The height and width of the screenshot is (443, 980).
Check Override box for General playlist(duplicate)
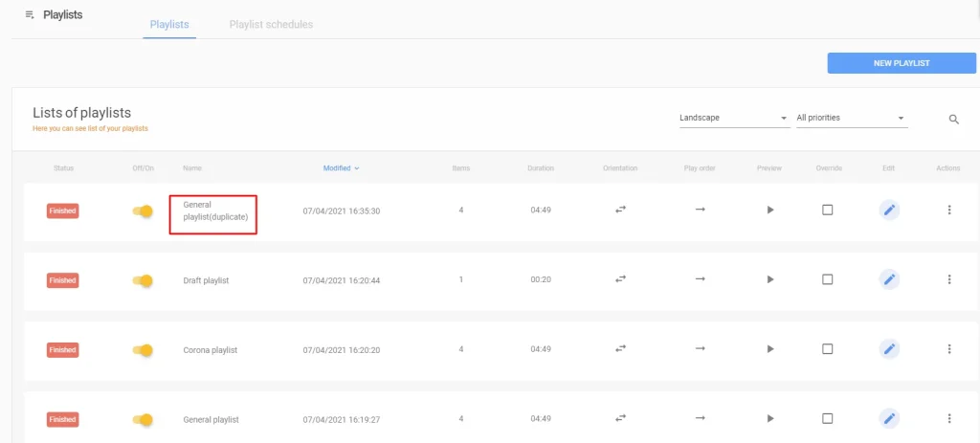[828, 210]
